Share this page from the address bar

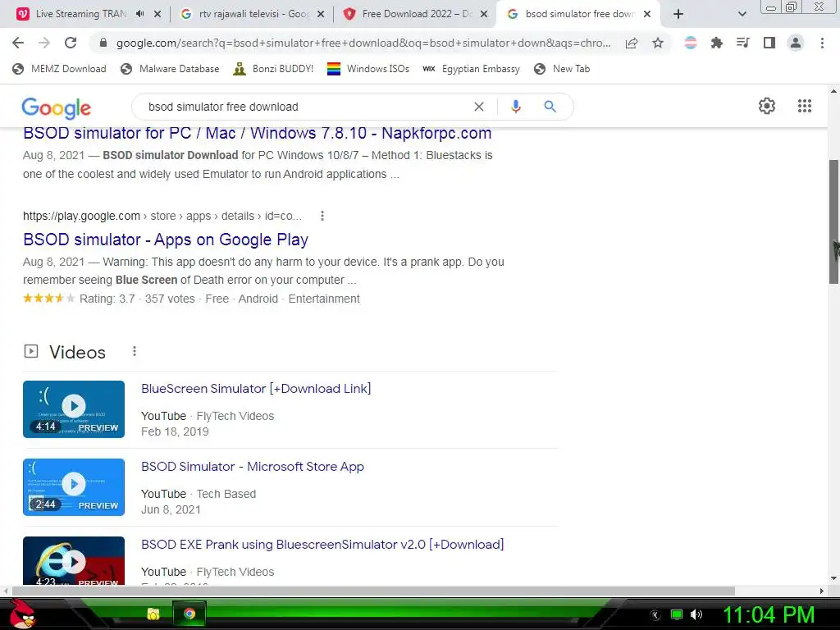click(x=632, y=43)
